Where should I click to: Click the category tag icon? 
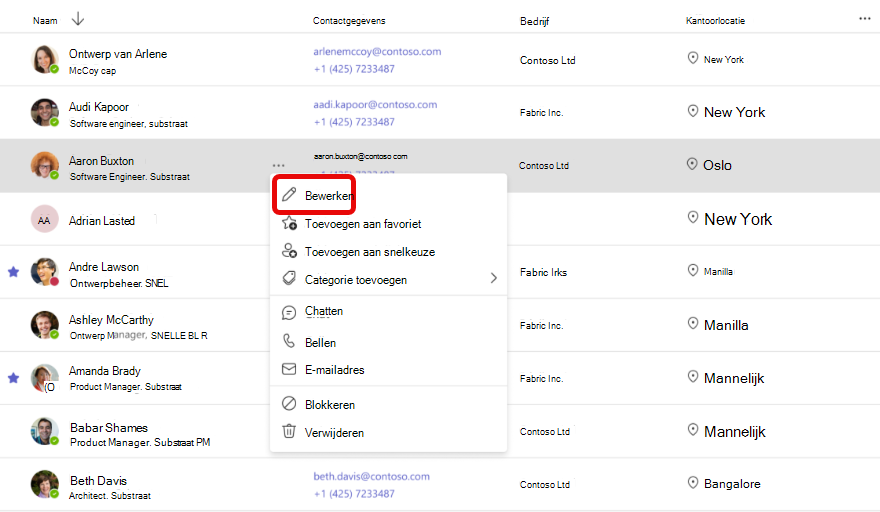tap(289, 278)
